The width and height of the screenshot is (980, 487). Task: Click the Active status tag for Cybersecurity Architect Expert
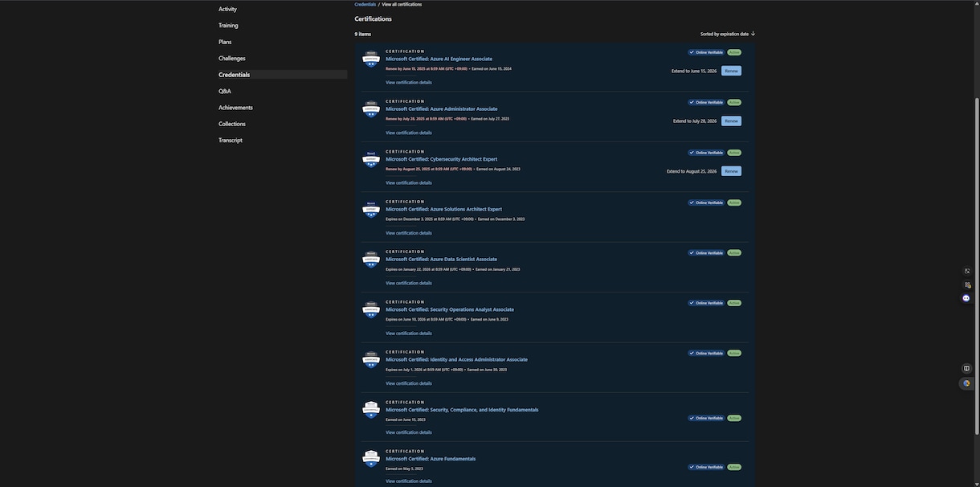click(x=734, y=153)
